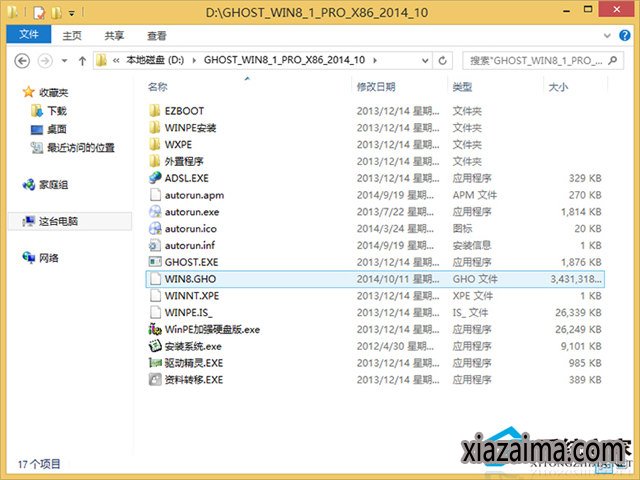
Task: Click the APM 文件 type cell
Action: pyautogui.click(x=474, y=195)
